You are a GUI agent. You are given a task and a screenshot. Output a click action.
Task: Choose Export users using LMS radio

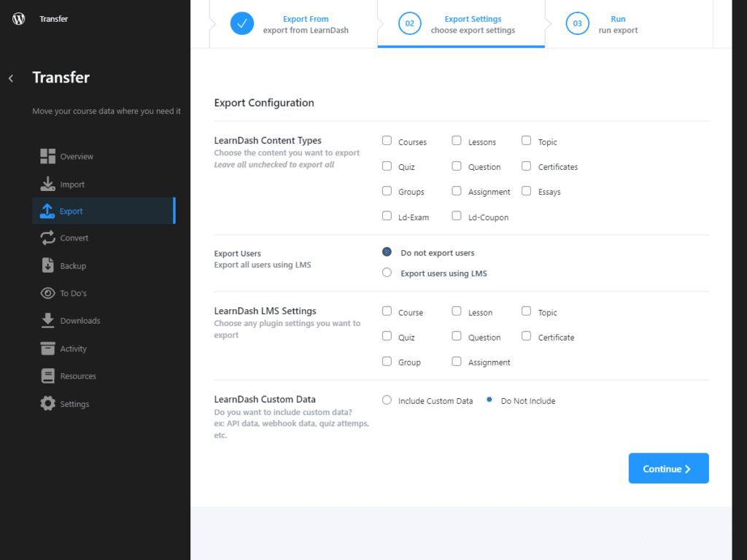coord(387,273)
